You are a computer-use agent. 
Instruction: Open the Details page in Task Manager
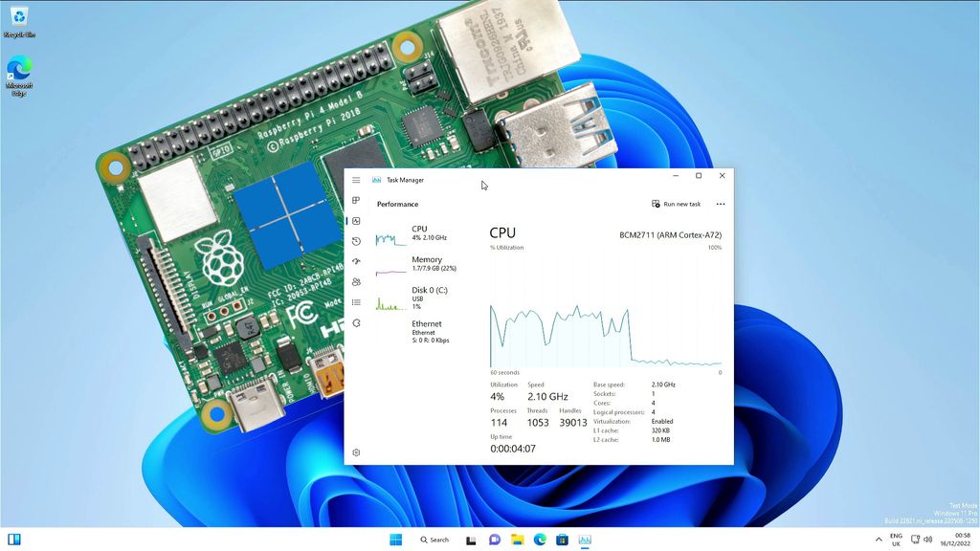pyautogui.click(x=356, y=302)
